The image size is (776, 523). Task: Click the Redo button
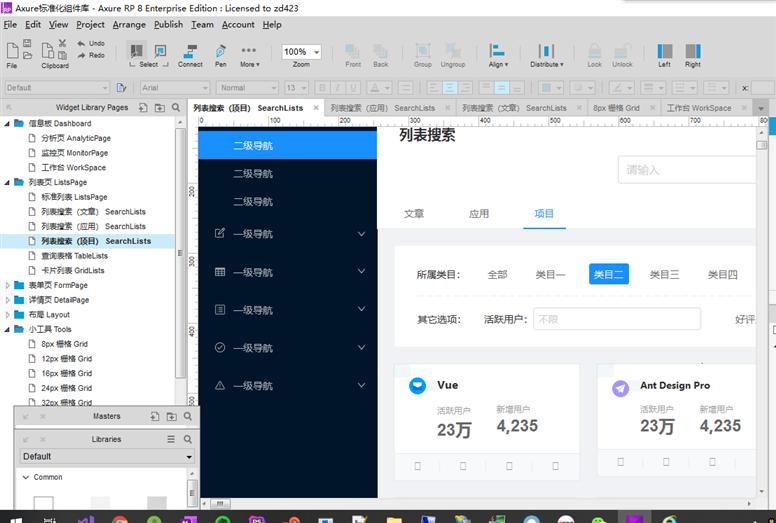point(91,55)
